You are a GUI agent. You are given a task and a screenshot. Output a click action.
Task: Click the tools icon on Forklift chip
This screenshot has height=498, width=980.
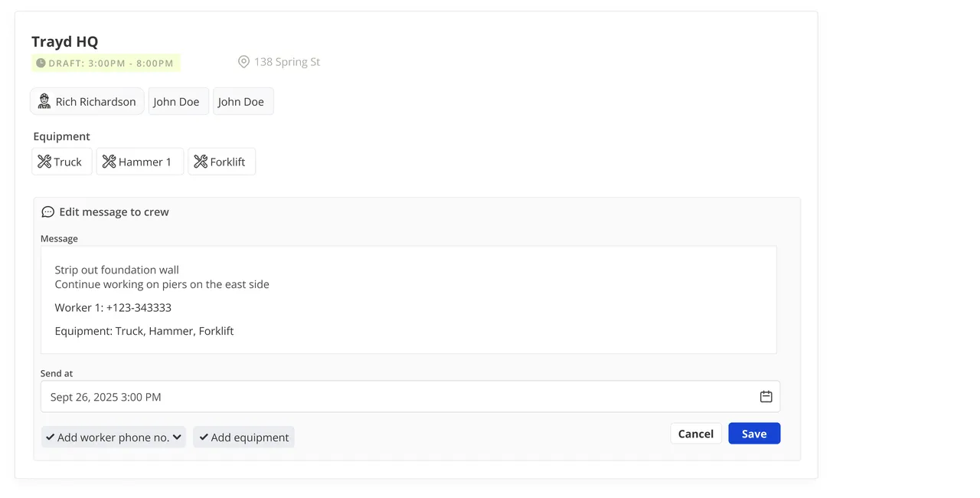(x=201, y=162)
